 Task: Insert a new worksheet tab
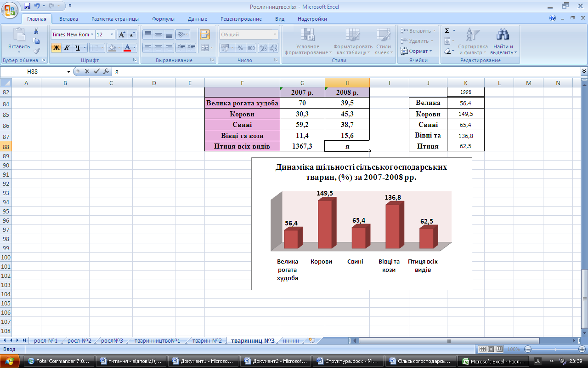click(312, 341)
